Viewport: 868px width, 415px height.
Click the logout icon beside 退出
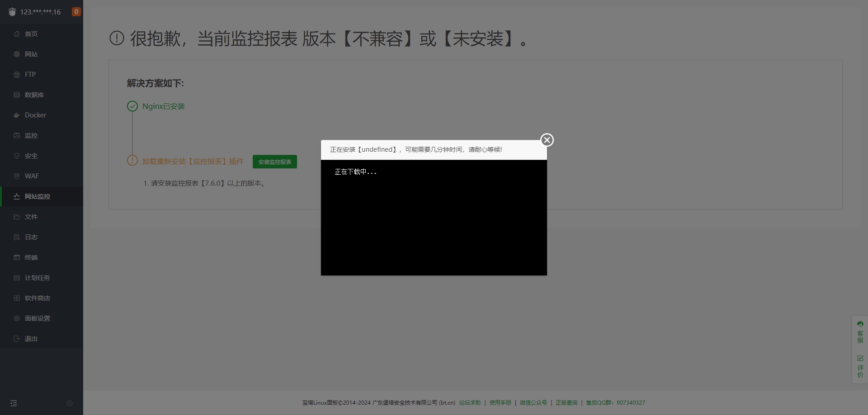[x=17, y=339]
